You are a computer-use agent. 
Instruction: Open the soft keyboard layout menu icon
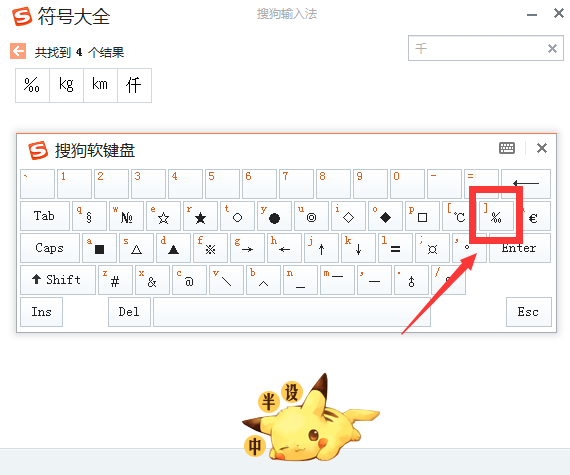[507, 148]
